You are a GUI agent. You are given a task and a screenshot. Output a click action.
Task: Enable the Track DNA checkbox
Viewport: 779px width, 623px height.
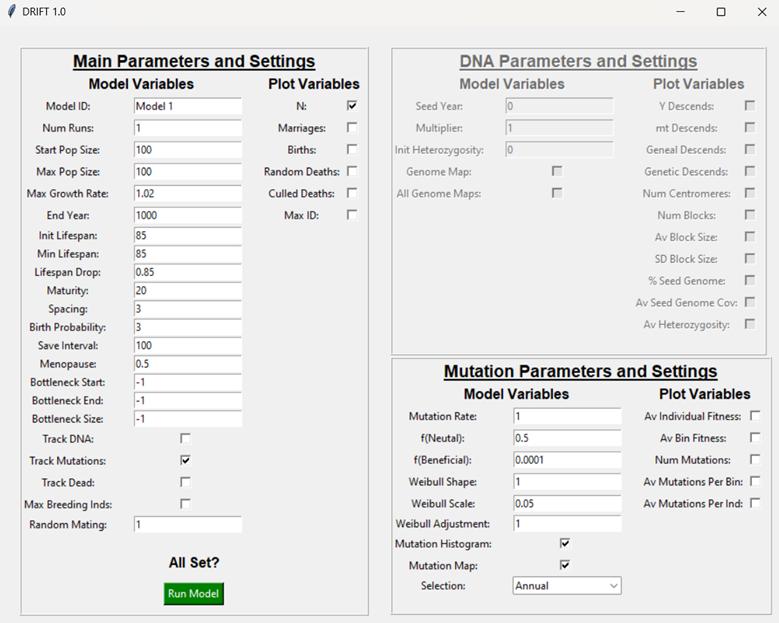[x=185, y=438]
